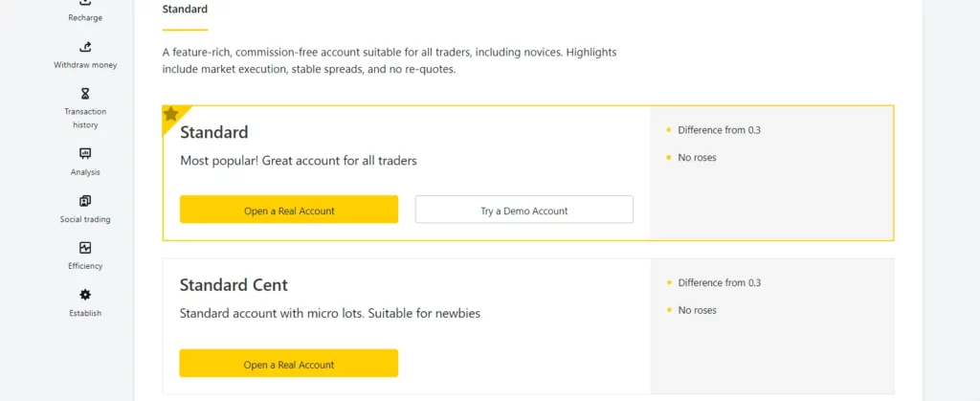Select the Withdraw money menu label

click(x=85, y=65)
